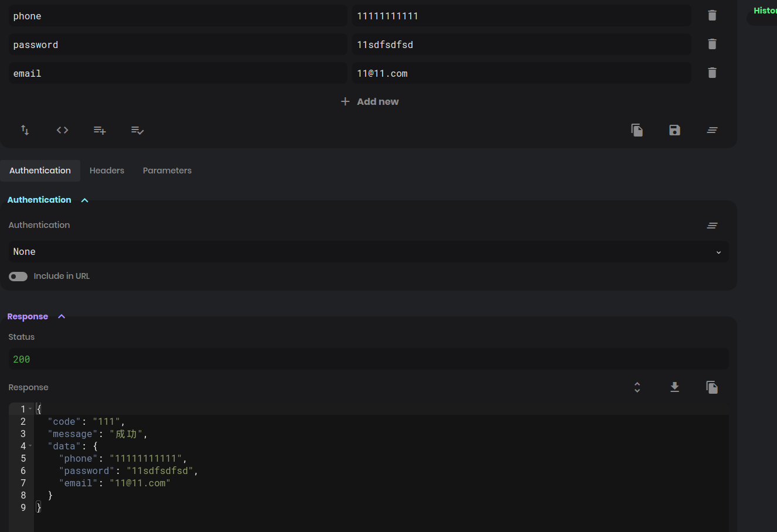Click the list-check icon in toolbar

(137, 130)
